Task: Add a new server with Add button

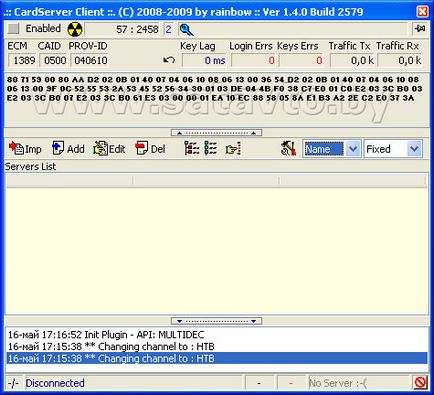Action: pos(68,149)
